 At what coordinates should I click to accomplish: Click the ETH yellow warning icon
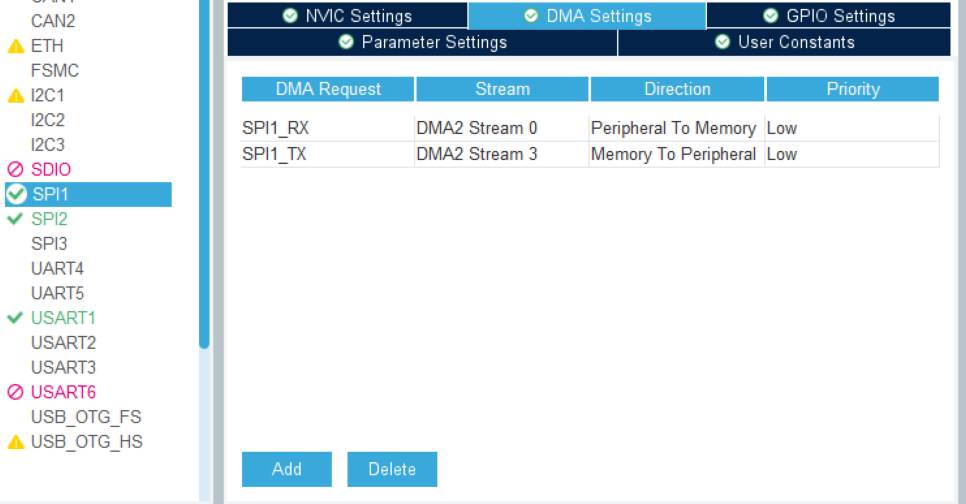click(16, 46)
